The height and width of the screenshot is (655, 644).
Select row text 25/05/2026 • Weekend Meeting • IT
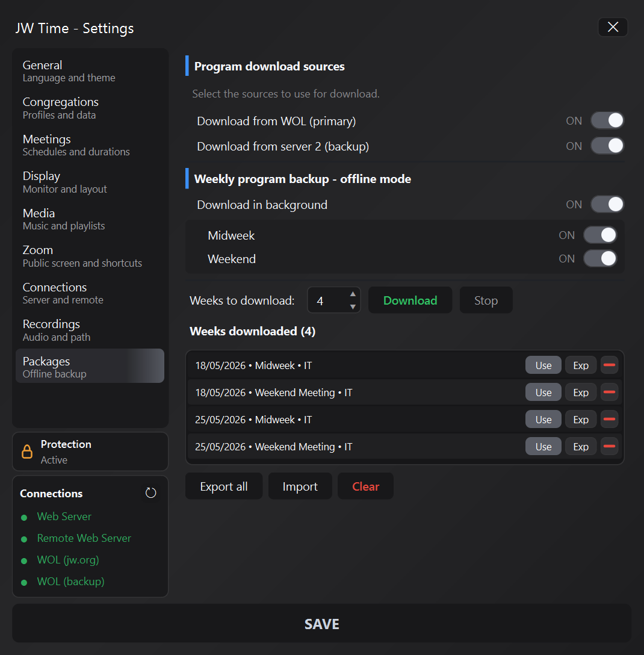pyautogui.click(x=274, y=447)
